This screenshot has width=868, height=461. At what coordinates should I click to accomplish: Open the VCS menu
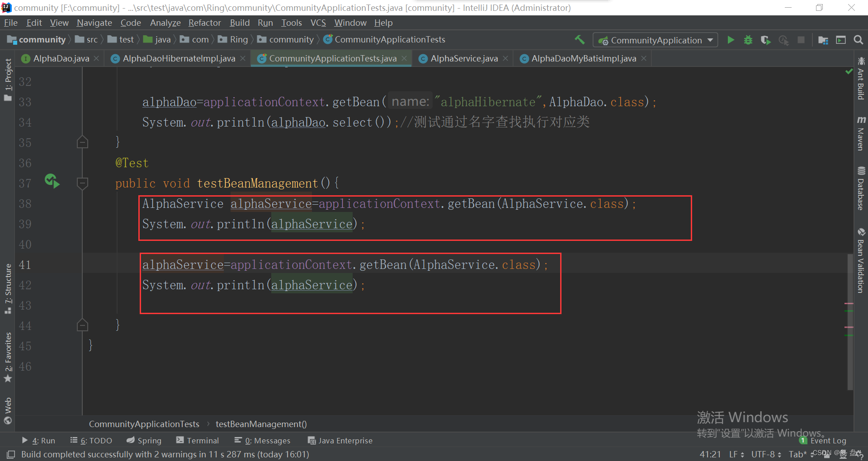coord(318,23)
